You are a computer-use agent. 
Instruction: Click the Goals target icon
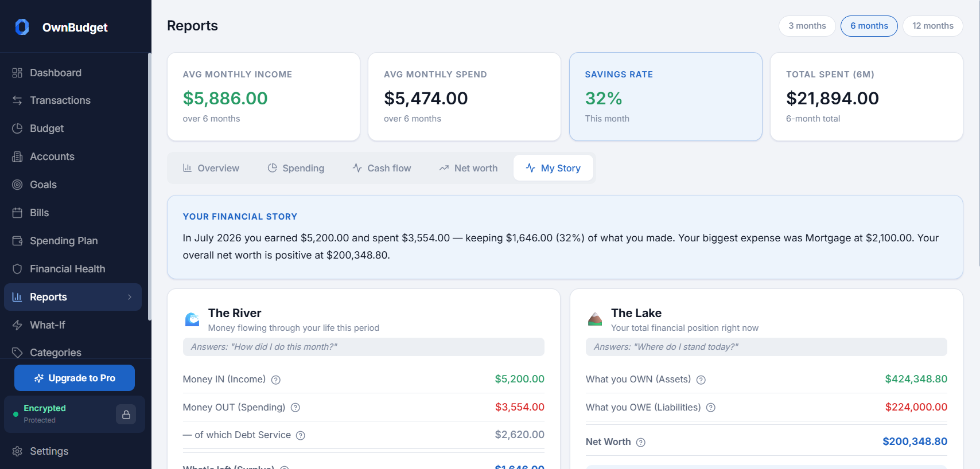(17, 185)
